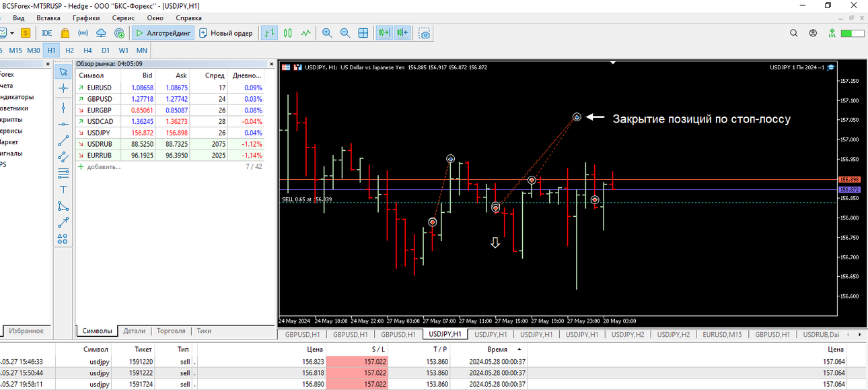Select the polyline shapes tool

(x=63, y=206)
